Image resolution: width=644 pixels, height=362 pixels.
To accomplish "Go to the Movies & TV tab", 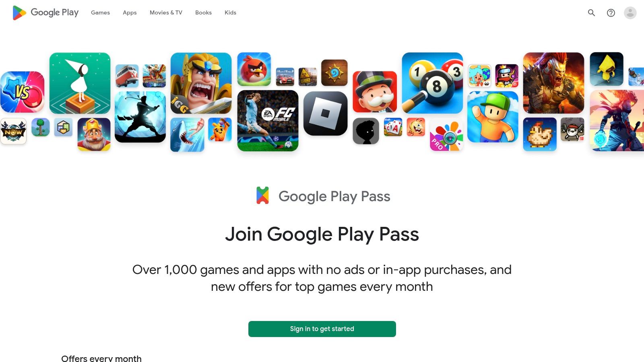I will pyautogui.click(x=166, y=12).
